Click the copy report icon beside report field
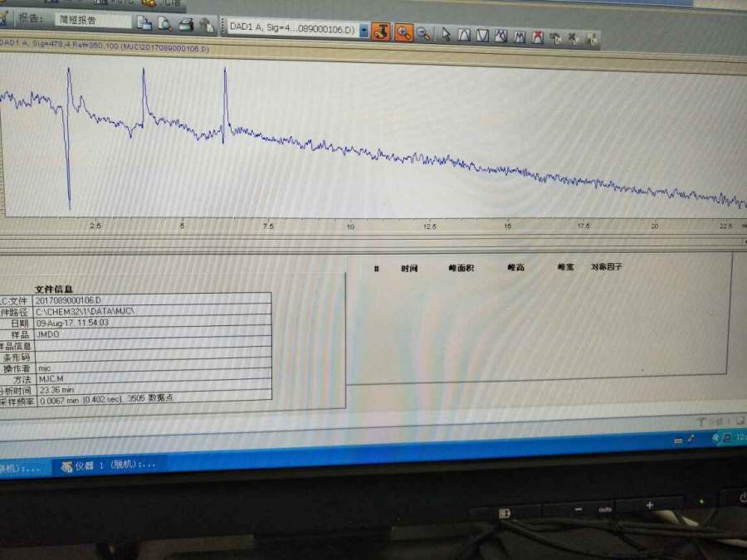 pos(144,23)
